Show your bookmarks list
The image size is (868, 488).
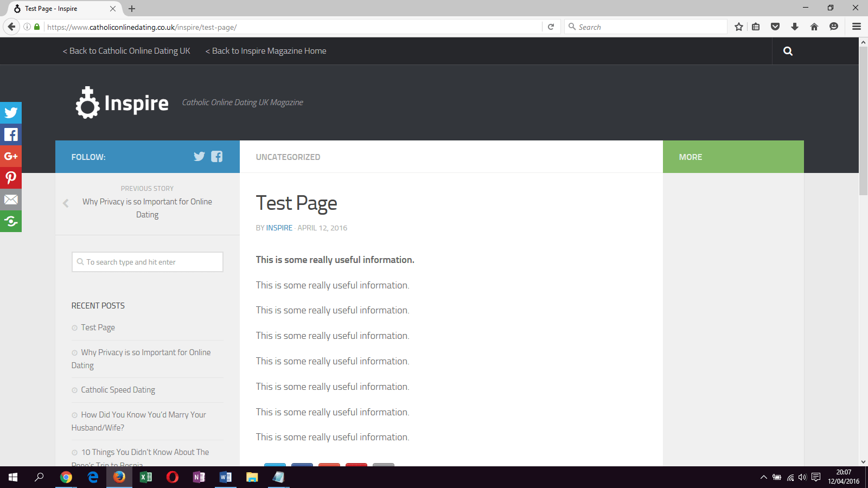(756, 27)
